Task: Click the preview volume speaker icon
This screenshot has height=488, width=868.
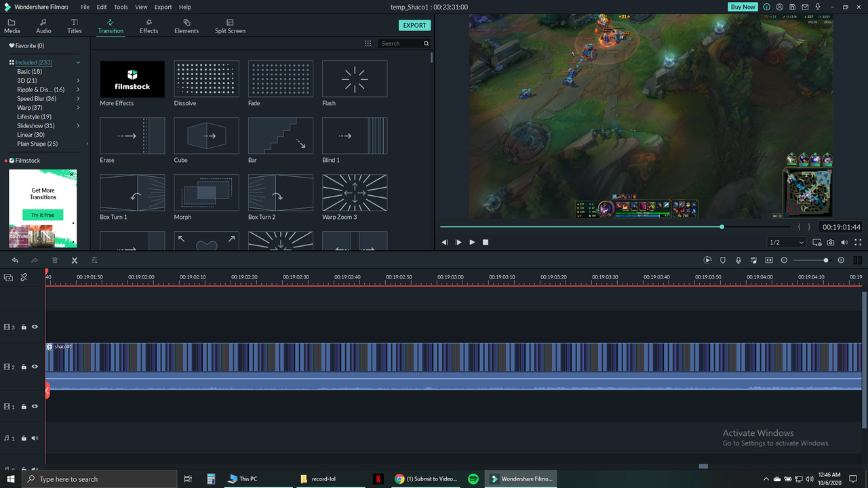Action: 844,242
